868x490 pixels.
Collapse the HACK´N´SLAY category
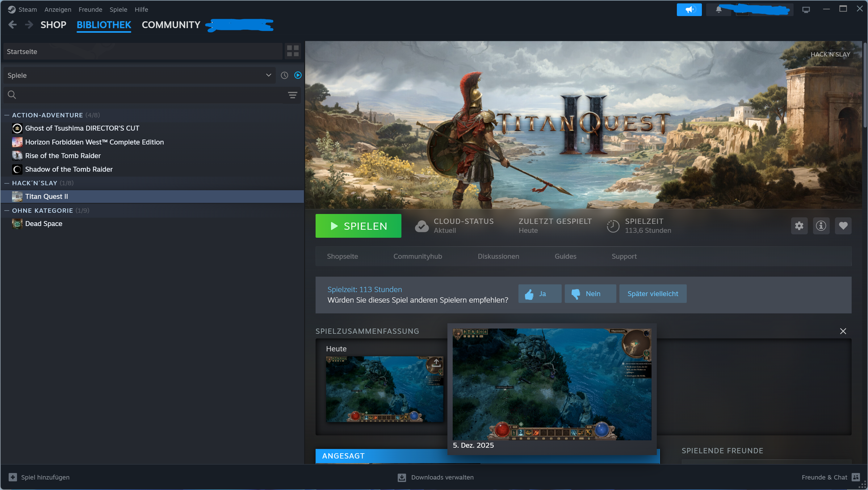pos(6,183)
